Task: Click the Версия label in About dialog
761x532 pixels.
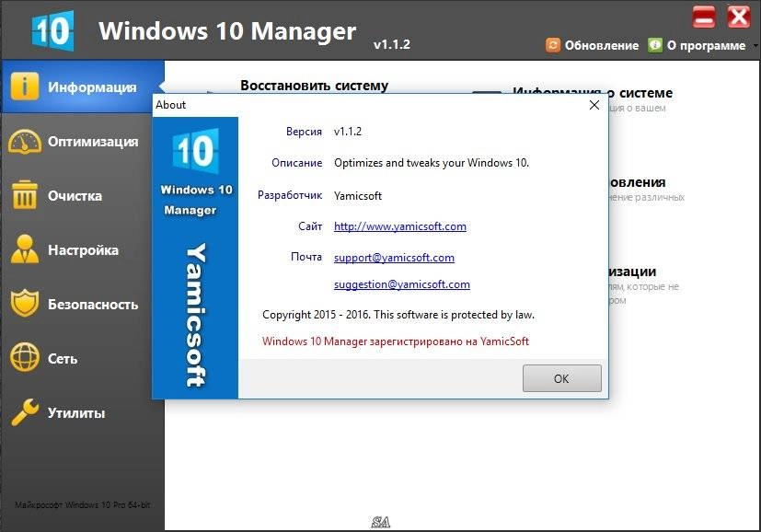Action: coord(304,132)
